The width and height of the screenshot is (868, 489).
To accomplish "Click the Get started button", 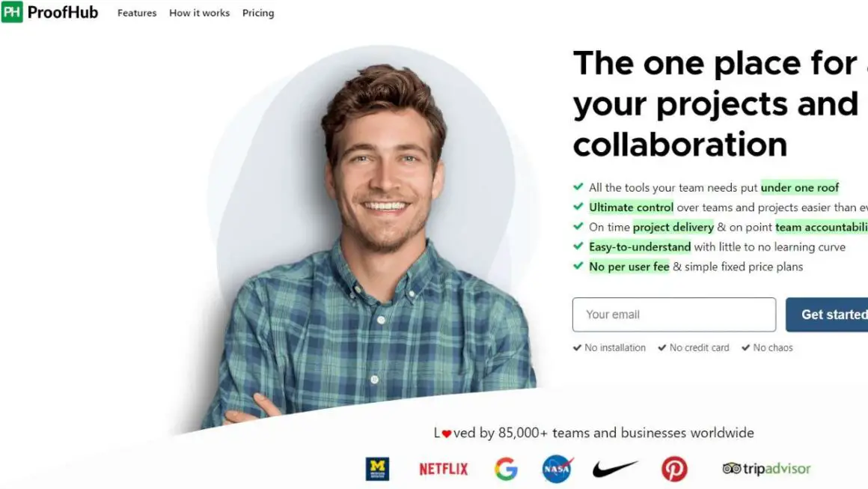I will click(827, 315).
